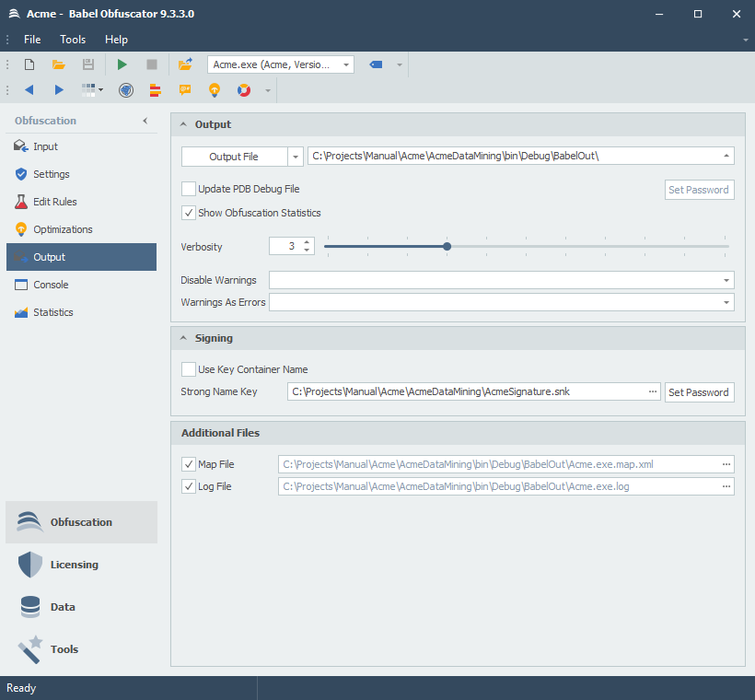
Task: Browse for Strong Name Key file
Action: 653,391
